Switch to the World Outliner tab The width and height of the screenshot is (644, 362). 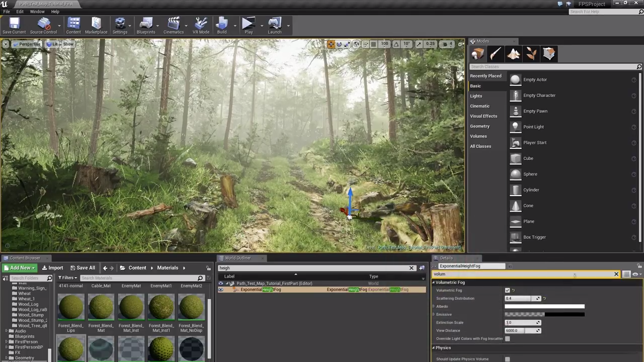click(x=237, y=258)
